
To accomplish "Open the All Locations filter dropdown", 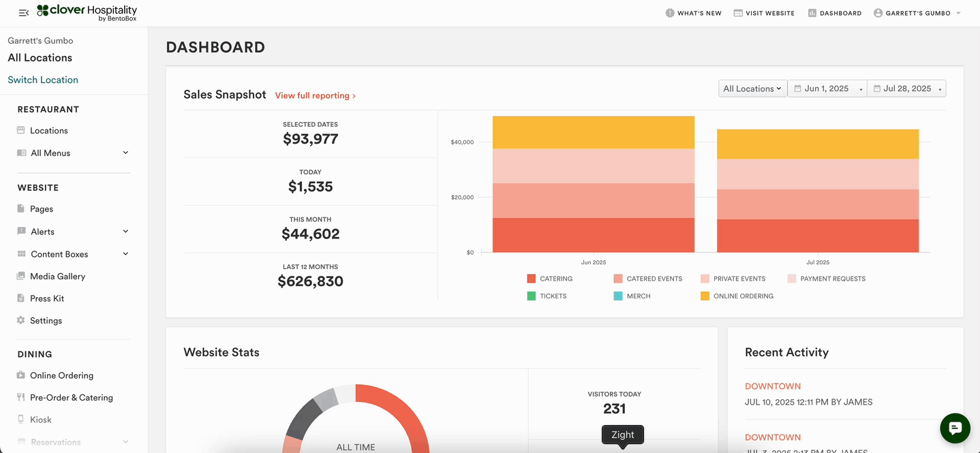I will (752, 89).
